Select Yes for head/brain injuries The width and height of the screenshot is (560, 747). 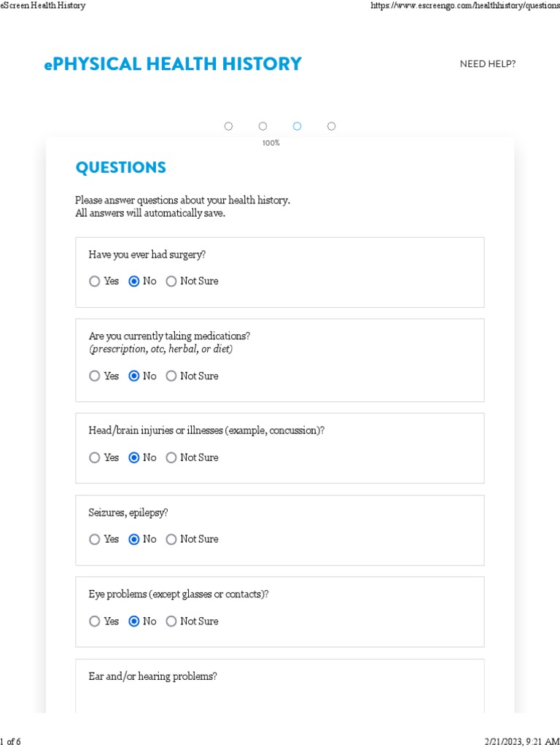[x=95, y=458]
